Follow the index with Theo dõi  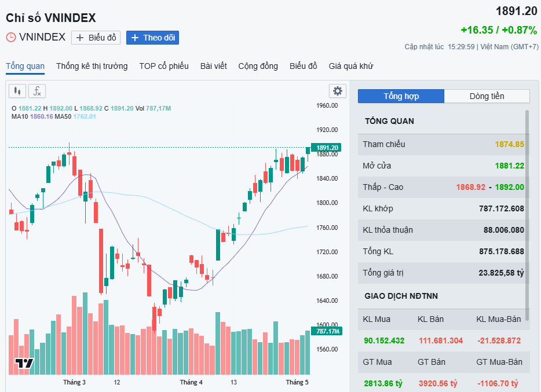(x=152, y=38)
